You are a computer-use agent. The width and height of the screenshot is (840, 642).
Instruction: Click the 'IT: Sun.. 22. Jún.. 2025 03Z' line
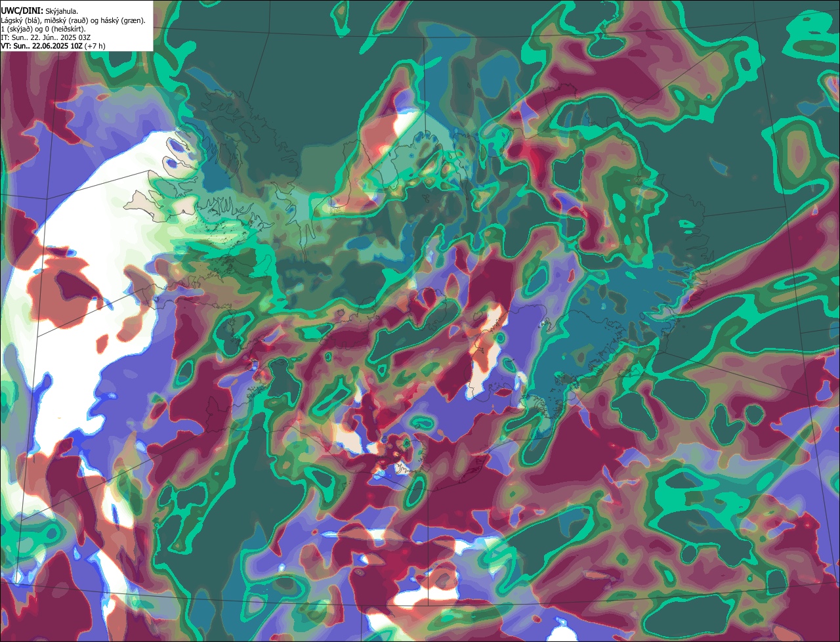coord(45,37)
